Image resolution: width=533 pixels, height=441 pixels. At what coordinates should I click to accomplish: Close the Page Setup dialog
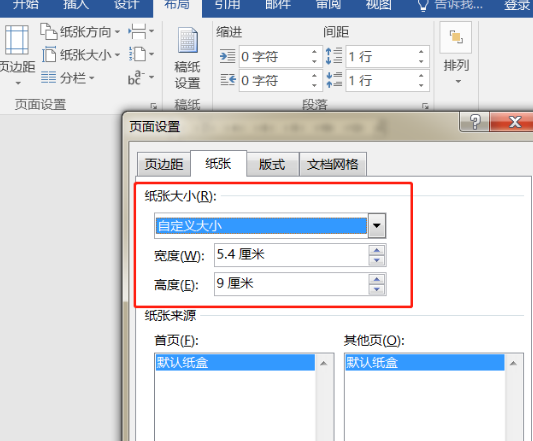pyautogui.click(x=513, y=121)
